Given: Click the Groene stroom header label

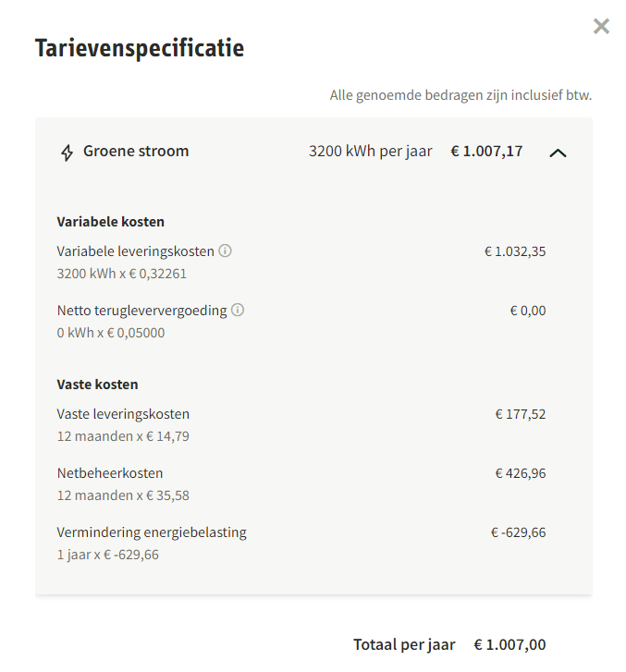Looking at the screenshot, I should 136,152.
